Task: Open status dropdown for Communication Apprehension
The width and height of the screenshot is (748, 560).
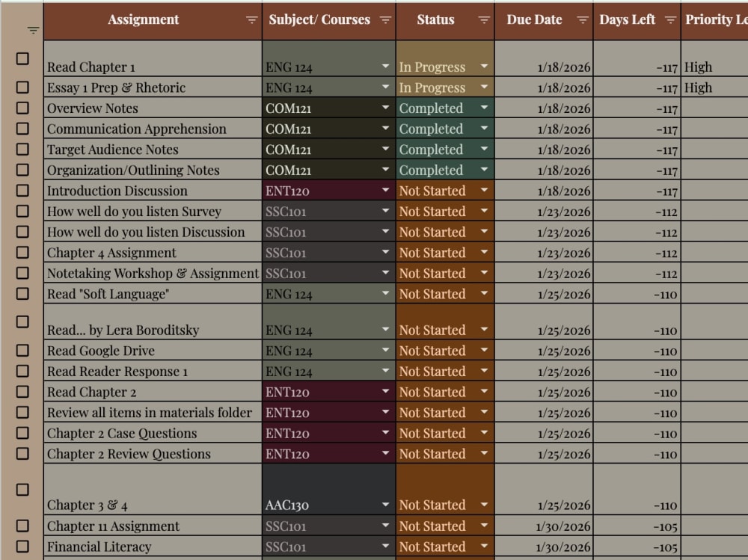Action: 484,129
